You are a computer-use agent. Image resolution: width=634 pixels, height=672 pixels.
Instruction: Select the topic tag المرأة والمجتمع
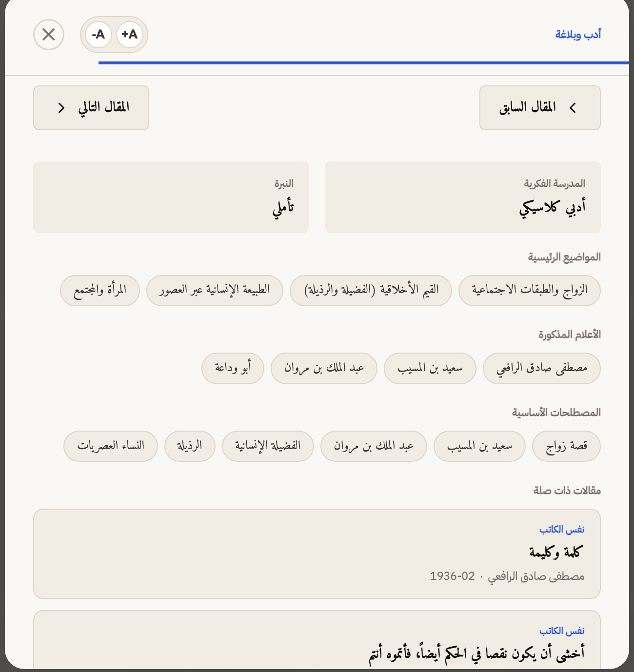[99, 290]
